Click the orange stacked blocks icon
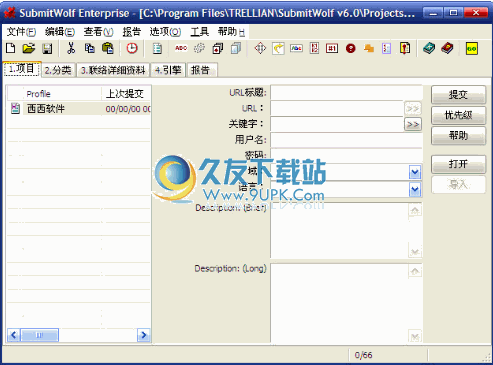Image resolution: width=493 pixels, height=365 pixels. (x=369, y=49)
